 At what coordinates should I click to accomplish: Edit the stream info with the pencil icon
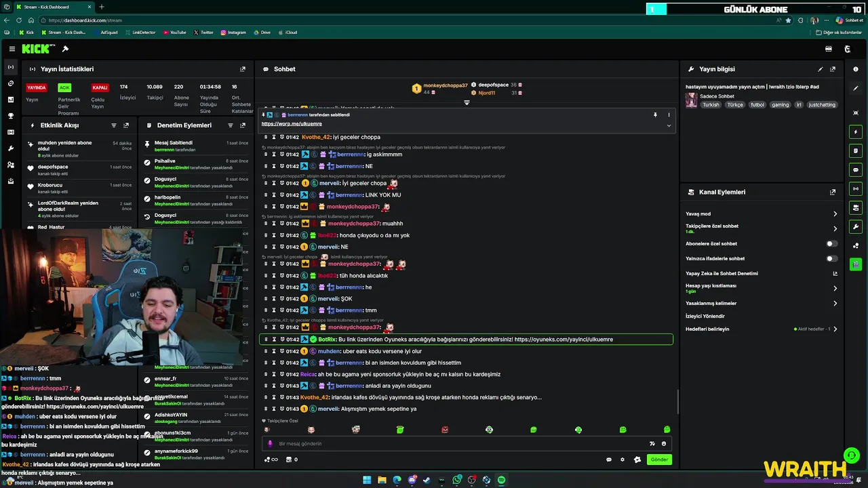(821, 69)
